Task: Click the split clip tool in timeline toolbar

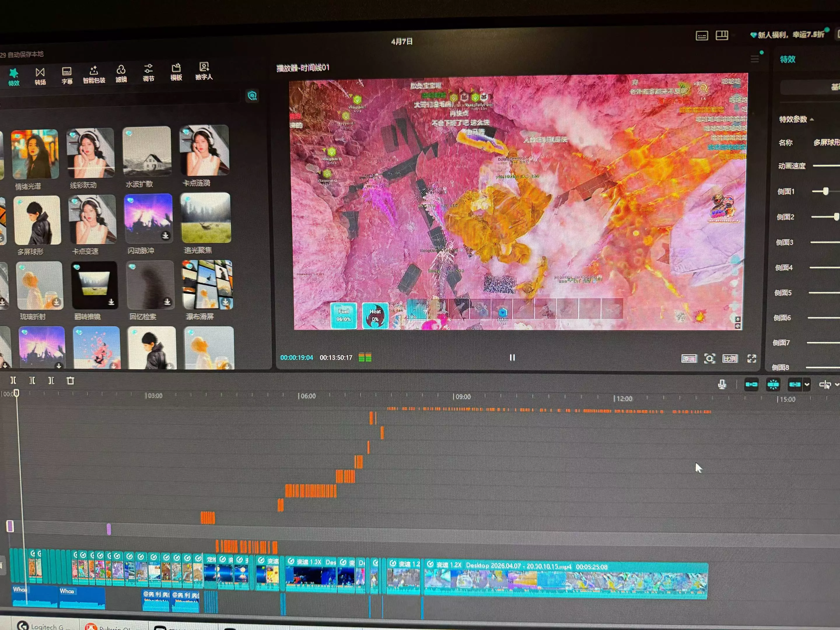Action: click(x=13, y=381)
